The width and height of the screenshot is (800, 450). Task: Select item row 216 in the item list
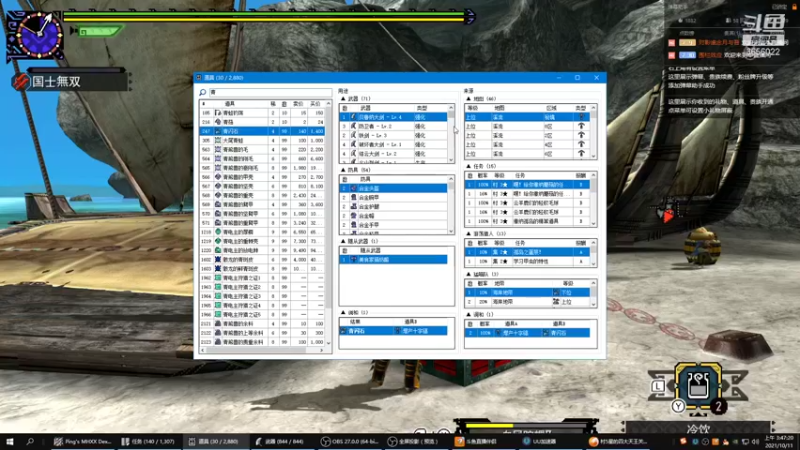pos(262,122)
